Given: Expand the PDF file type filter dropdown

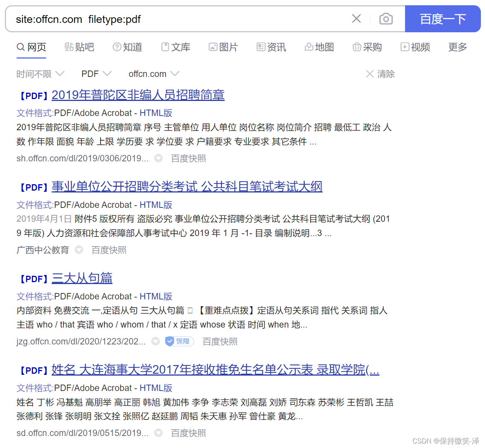Looking at the screenshot, I should point(96,74).
